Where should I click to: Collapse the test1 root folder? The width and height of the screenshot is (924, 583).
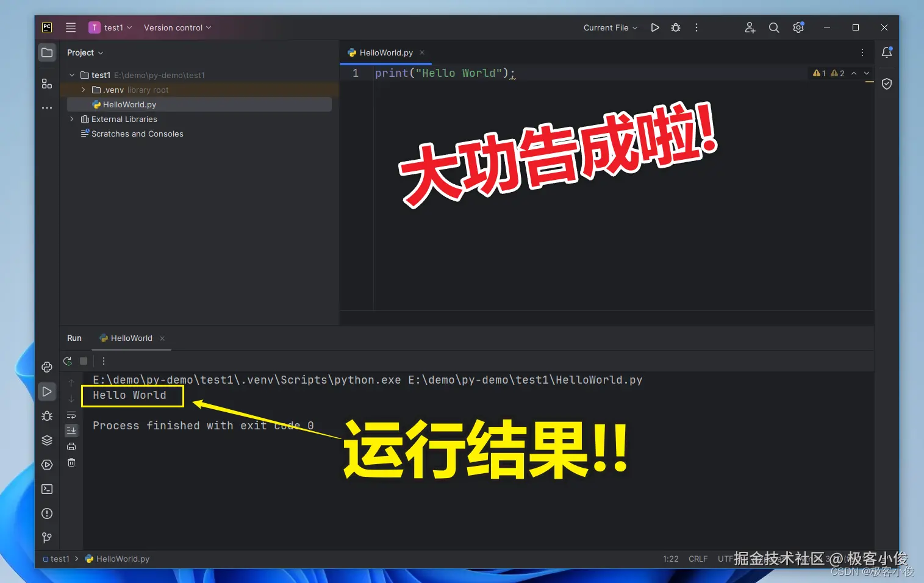point(72,75)
